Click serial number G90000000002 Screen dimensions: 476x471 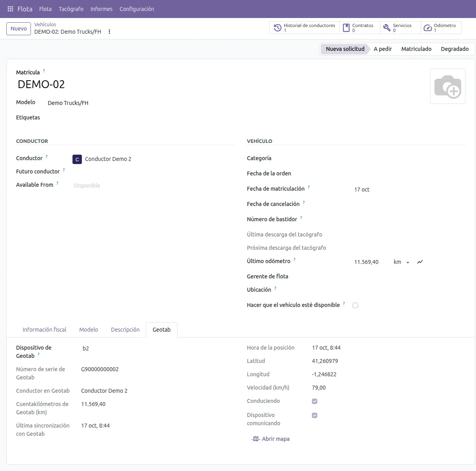pyautogui.click(x=100, y=369)
